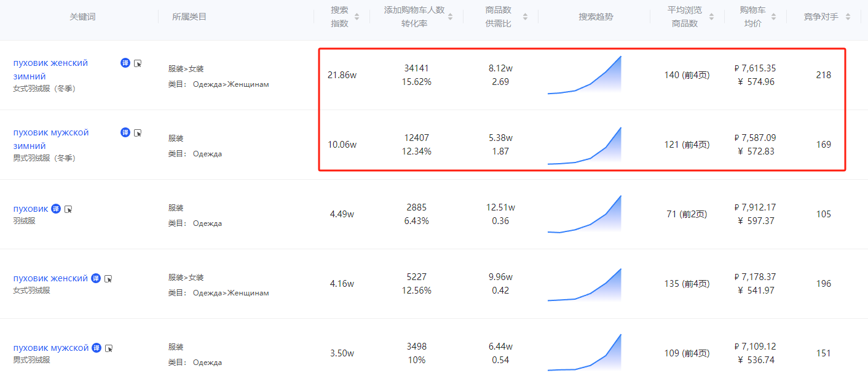The image size is (868, 381).
Task: Select ruble price ₽ 7,615.35
Action: click(755, 68)
